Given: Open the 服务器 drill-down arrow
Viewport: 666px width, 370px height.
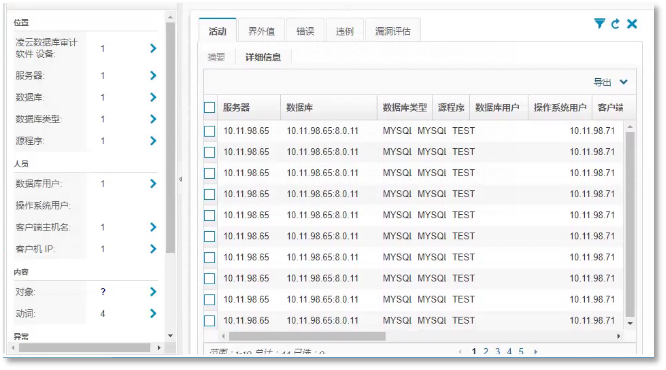Looking at the screenshot, I should [x=153, y=76].
